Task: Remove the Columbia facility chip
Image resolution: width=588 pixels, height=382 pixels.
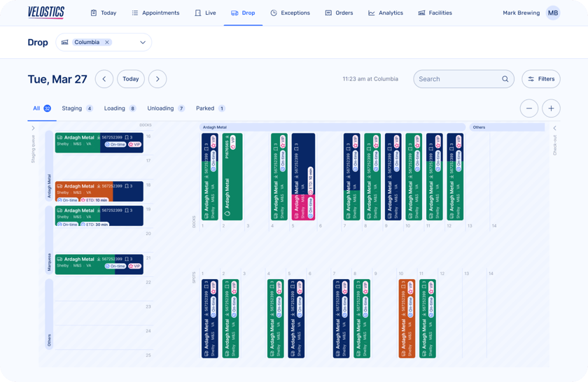Action: (107, 42)
